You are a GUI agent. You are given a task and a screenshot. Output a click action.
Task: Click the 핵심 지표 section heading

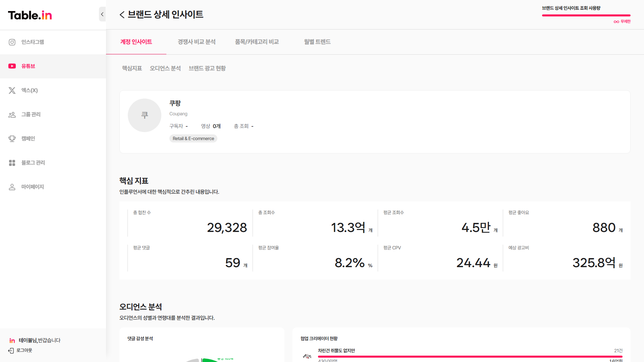(134, 181)
